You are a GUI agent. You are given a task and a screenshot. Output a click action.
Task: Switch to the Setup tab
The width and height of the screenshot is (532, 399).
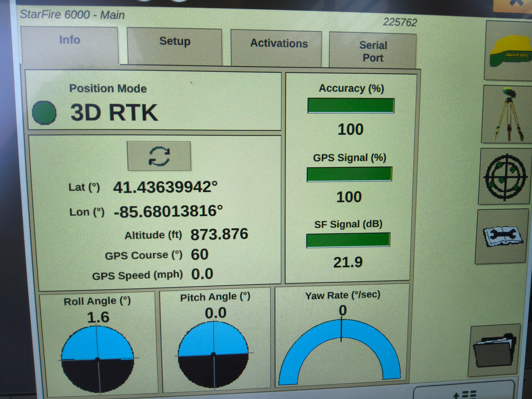pyautogui.click(x=175, y=47)
